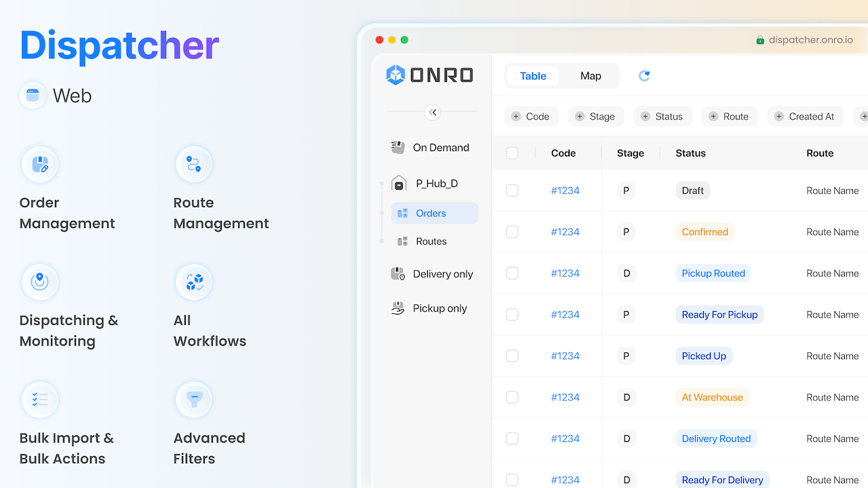Click the Code column header
868x488 pixels.
(x=563, y=153)
